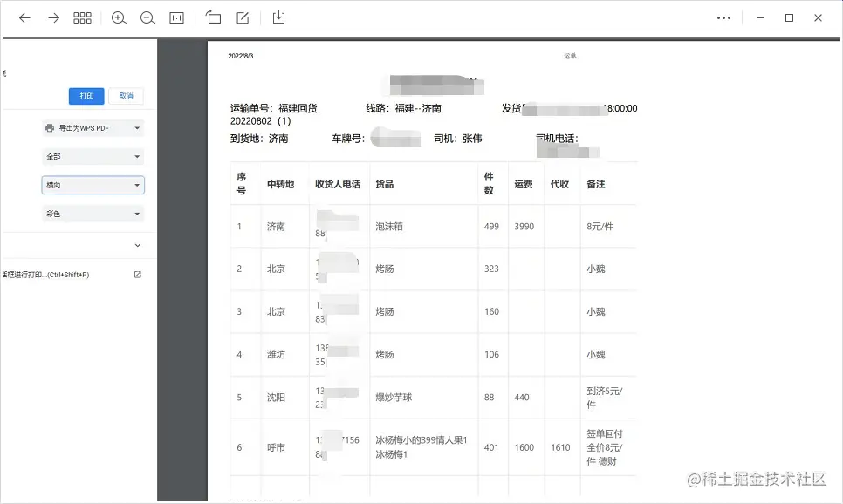Click the 到济5元/件 remark cell
The height and width of the screenshot is (504, 843).
604,398
